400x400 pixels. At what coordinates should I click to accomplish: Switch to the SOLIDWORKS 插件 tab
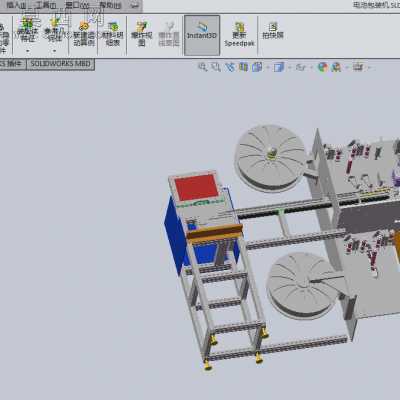coord(12,64)
